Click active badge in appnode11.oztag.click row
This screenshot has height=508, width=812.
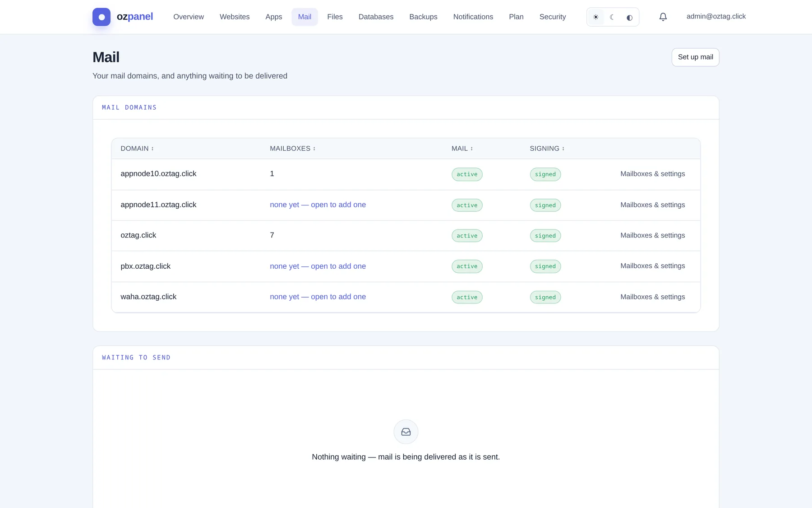[x=467, y=205]
